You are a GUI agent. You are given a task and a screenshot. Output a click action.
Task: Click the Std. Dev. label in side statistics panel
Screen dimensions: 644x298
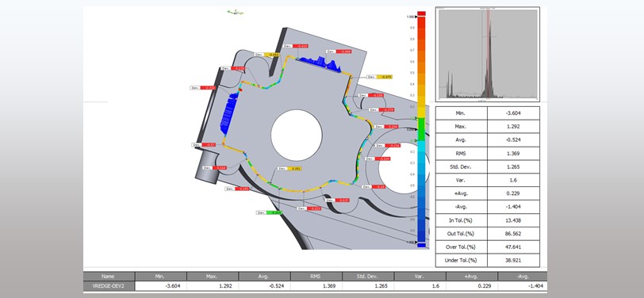(x=462, y=166)
